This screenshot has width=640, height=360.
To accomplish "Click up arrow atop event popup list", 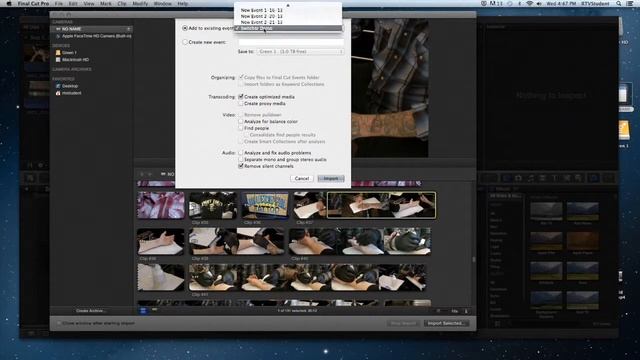I will pos(288,5).
